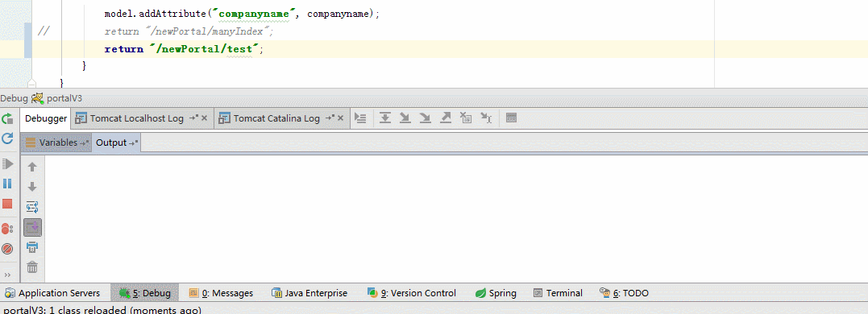Click the model.addAttribute code line

[x=242, y=14]
